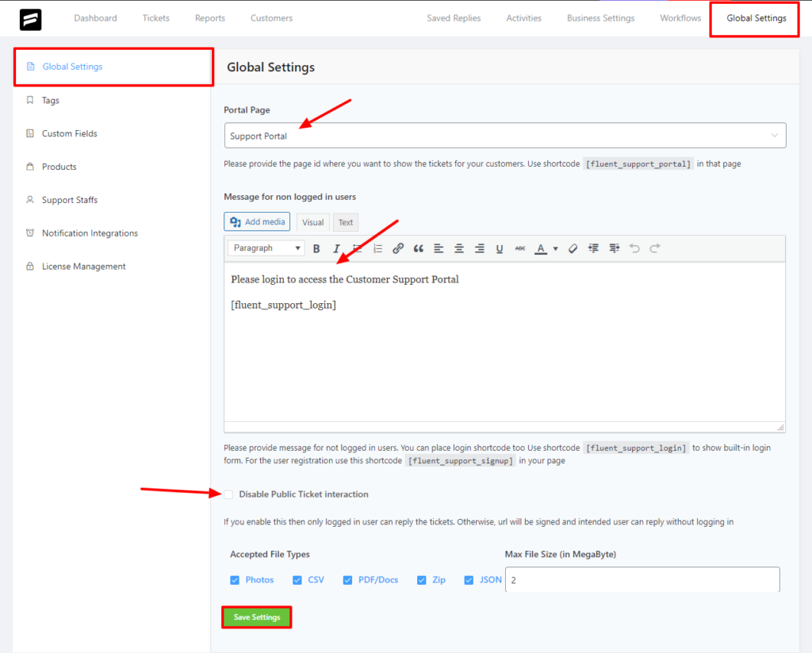The width and height of the screenshot is (812, 653).
Task: Open the Dashboard menu
Action: tap(95, 18)
